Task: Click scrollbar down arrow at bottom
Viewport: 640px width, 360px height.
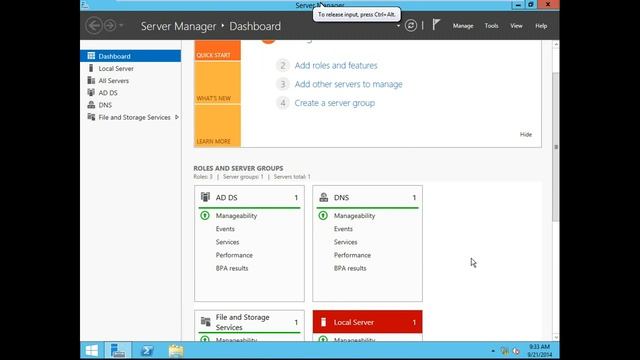Action: [x=556, y=337]
